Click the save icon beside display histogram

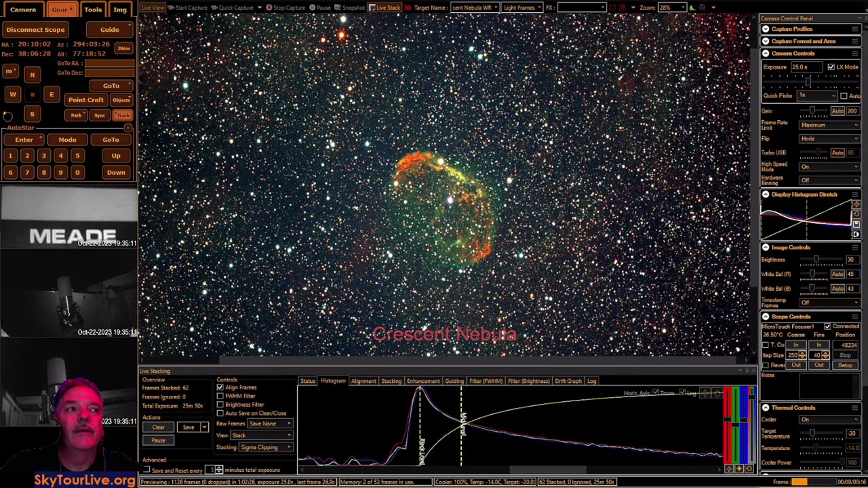click(x=856, y=224)
